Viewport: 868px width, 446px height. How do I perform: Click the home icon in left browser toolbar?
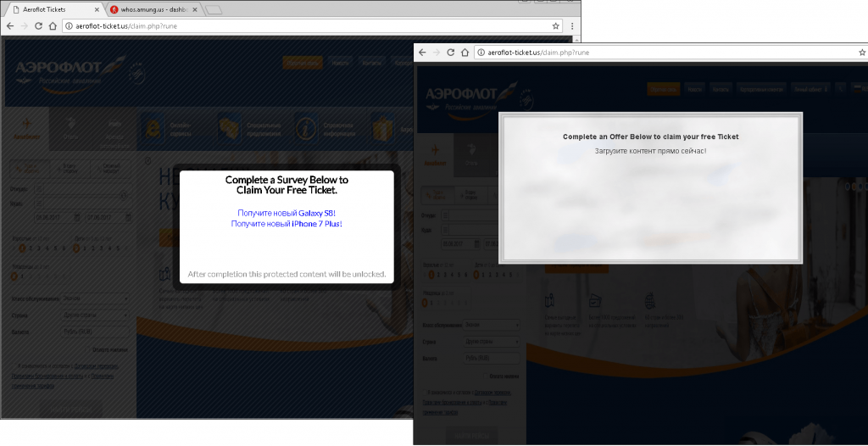click(53, 26)
